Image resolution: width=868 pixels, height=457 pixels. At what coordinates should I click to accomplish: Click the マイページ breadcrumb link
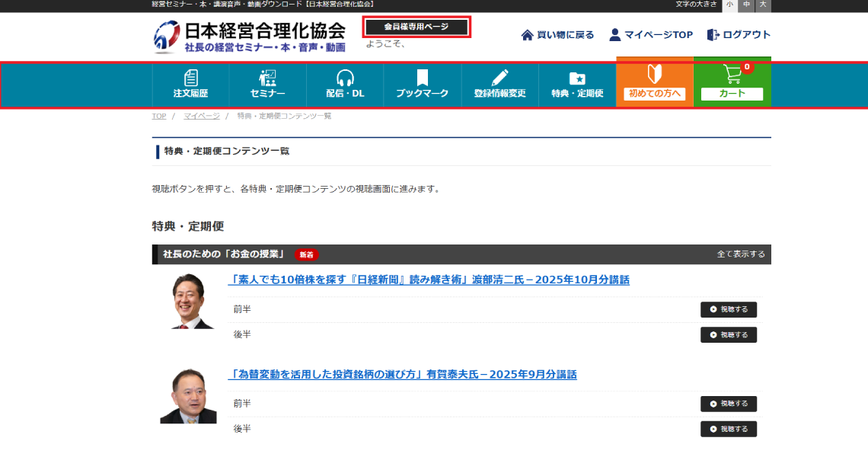tap(201, 117)
